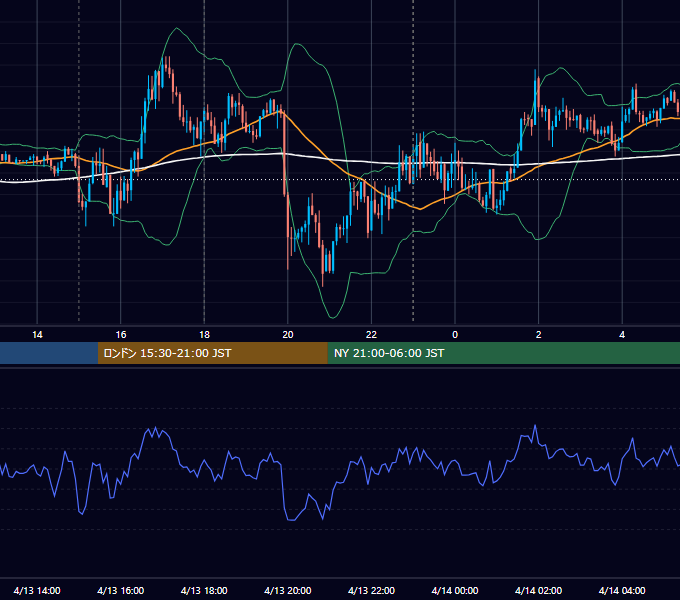Click the 4/14 00:00 label on lower axis
Image resolution: width=680 pixels, height=600 pixels.
pos(455,590)
